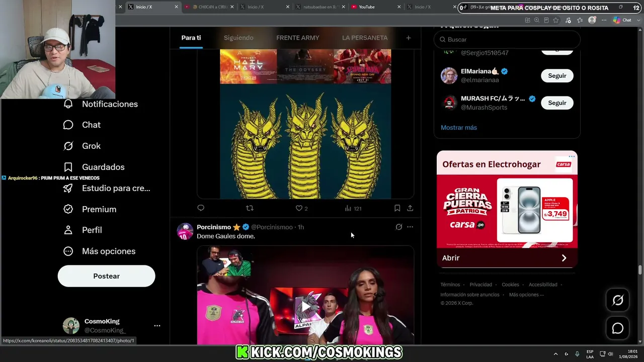
Task: Like the post with 2 likes
Action: [301, 208]
